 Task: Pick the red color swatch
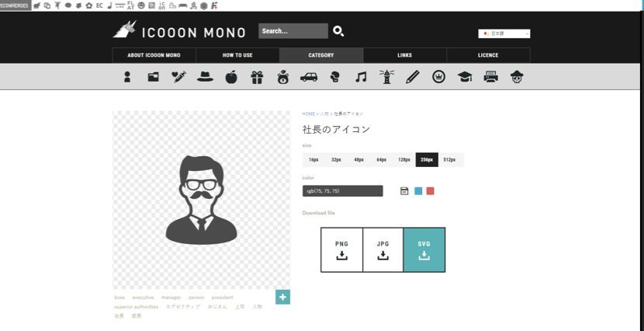(x=430, y=191)
